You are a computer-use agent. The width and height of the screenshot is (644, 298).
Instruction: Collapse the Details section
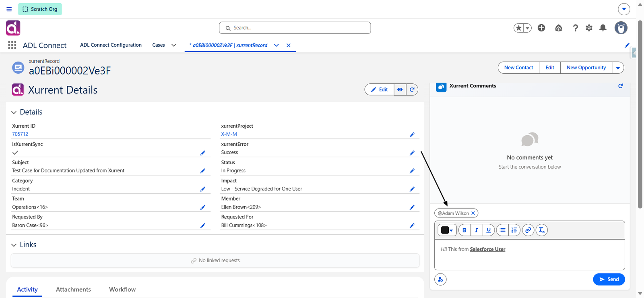[14, 112]
